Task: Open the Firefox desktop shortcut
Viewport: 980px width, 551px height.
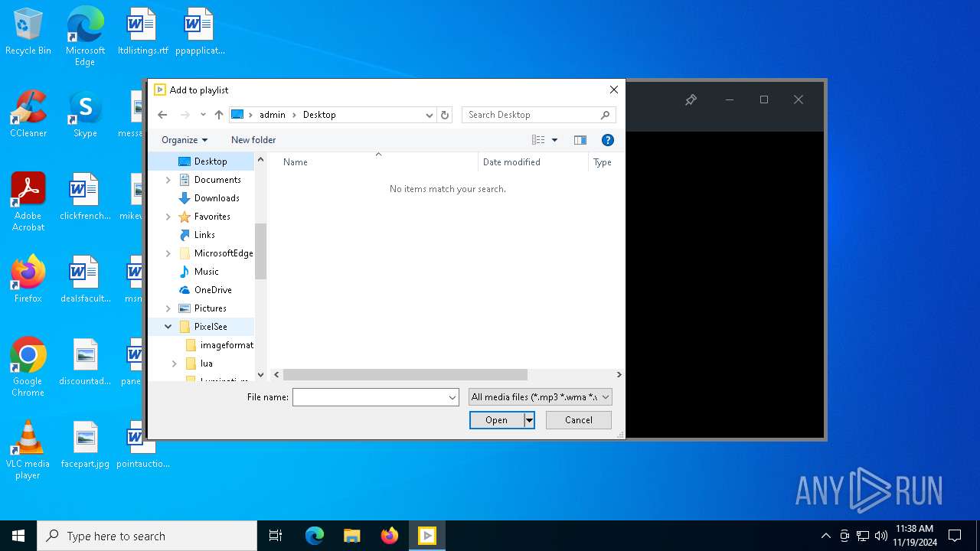Action: coord(28,279)
